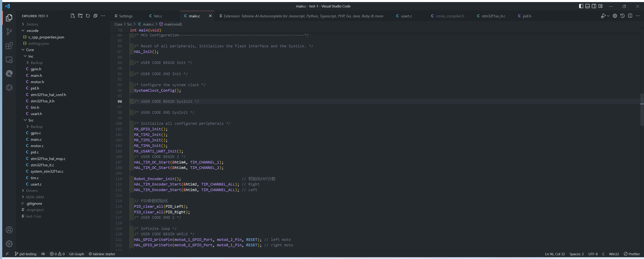
Task: Open .gitignore file
Action: 63,203
